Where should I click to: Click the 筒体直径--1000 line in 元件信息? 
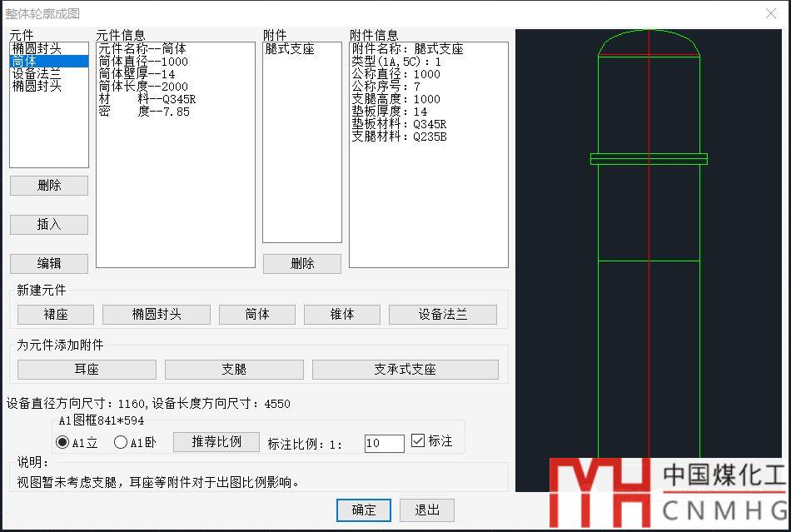(x=143, y=62)
